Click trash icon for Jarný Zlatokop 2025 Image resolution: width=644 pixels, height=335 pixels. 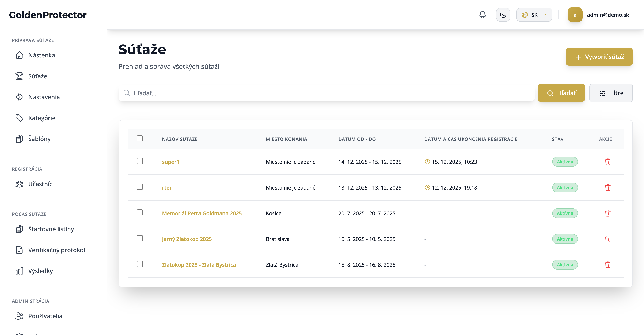[x=608, y=239]
